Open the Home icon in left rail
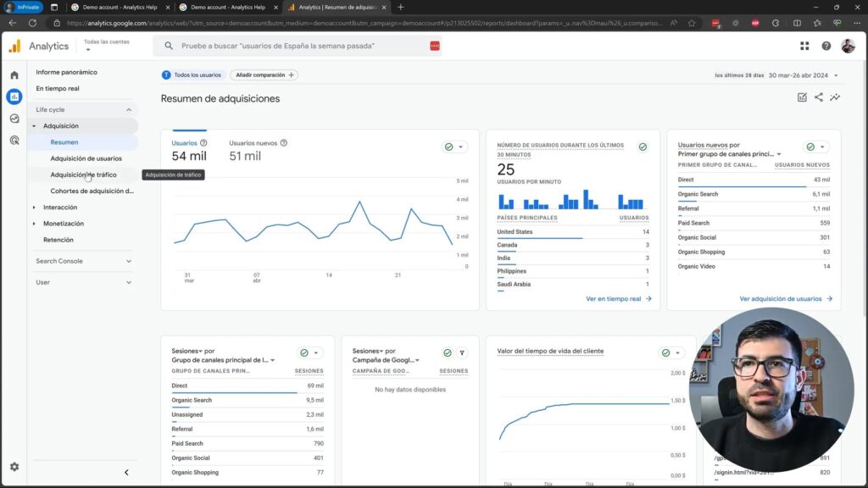Image resolution: width=868 pixels, height=488 pixels. 14,75
